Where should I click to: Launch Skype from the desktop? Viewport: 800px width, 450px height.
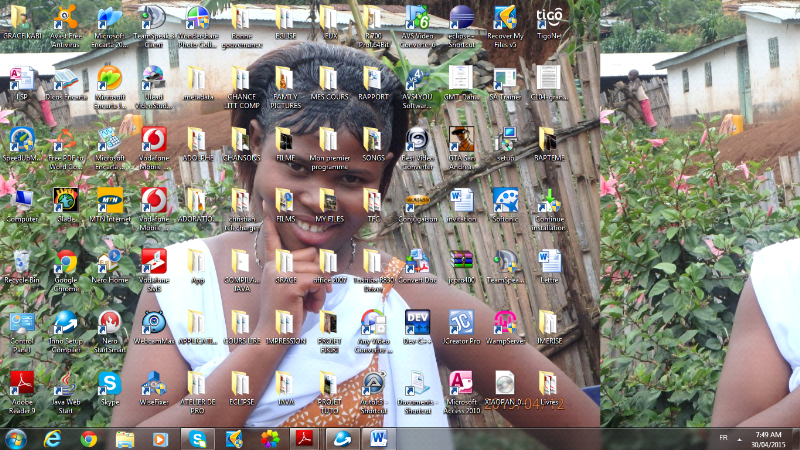point(109,383)
